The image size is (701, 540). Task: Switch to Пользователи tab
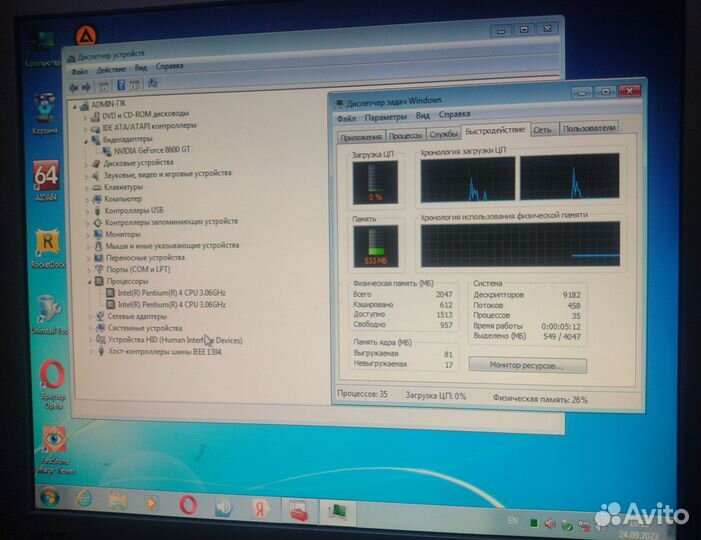click(x=589, y=128)
